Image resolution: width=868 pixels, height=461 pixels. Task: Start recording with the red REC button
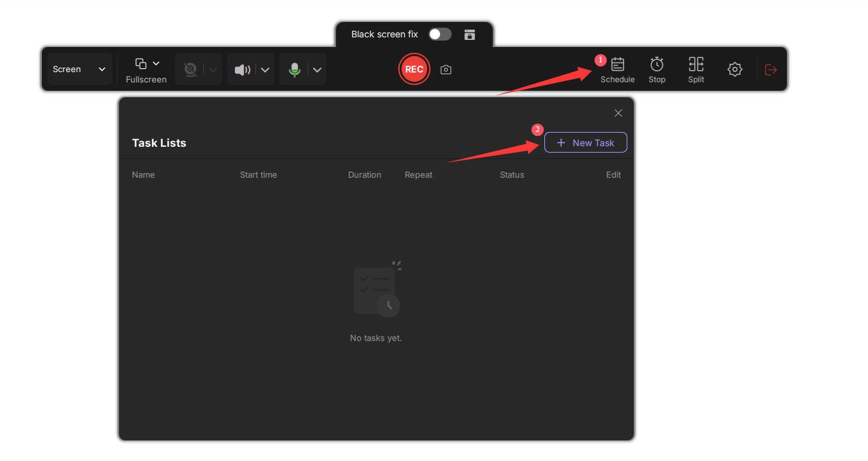click(414, 69)
